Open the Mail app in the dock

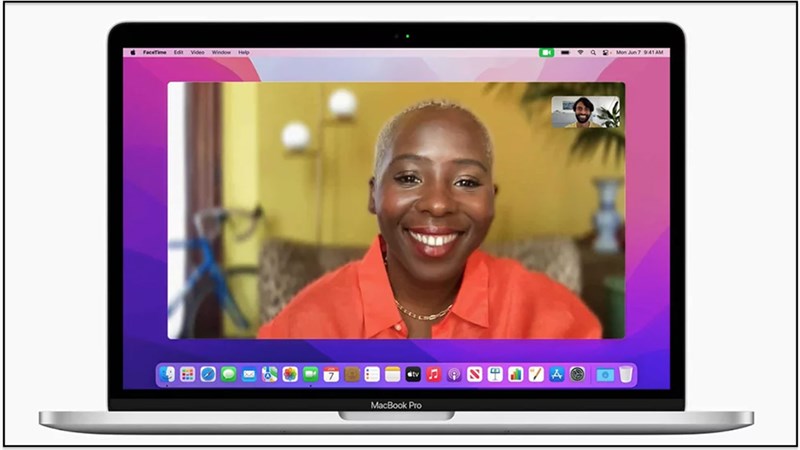249,374
